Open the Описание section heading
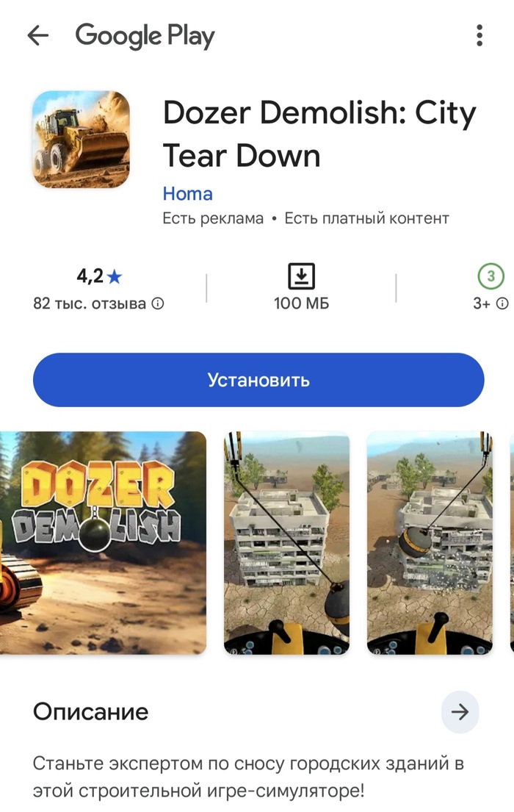This screenshot has width=514, height=812. [90, 712]
